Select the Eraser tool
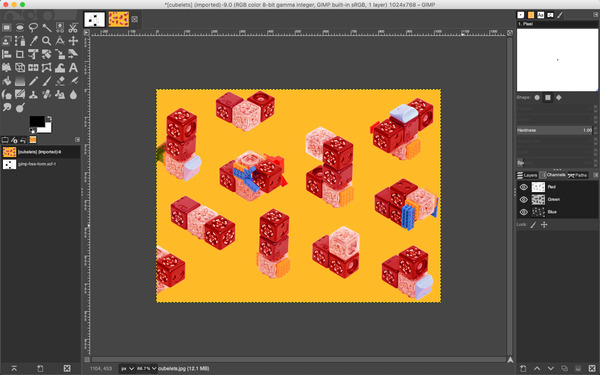The image size is (600, 375). (60, 81)
